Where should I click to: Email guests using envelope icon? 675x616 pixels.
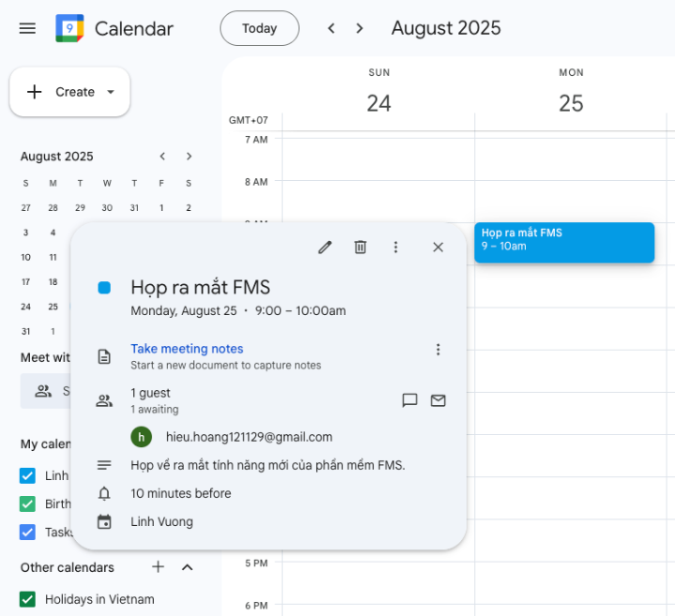pos(438,400)
